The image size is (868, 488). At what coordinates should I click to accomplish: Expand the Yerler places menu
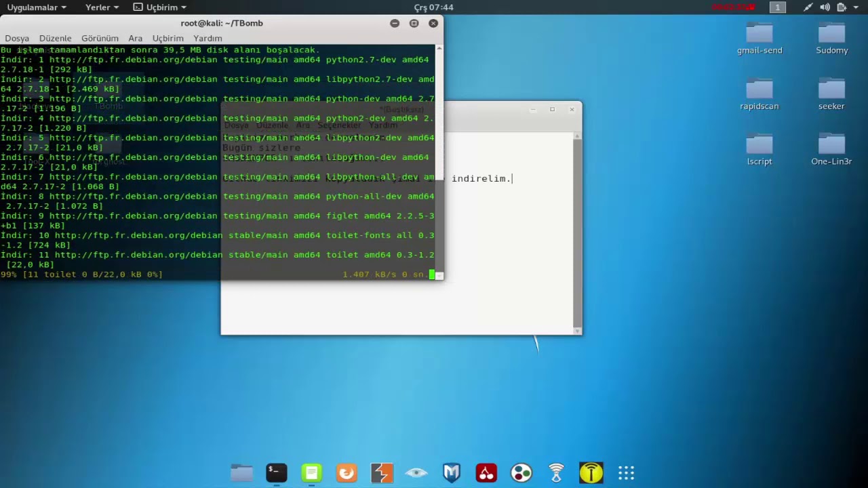point(102,7)
